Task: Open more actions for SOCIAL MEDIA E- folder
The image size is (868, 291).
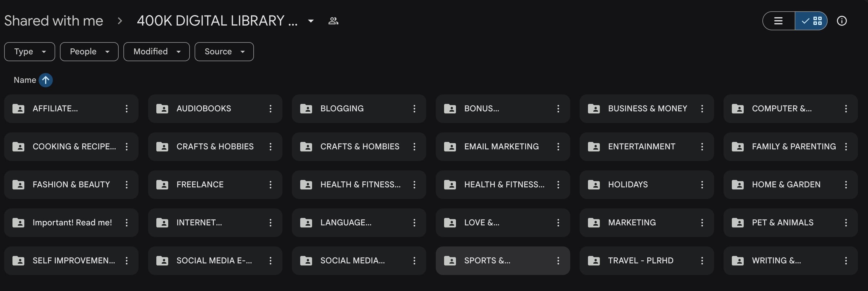Action: pyautogui.click(x=271, y=261)
